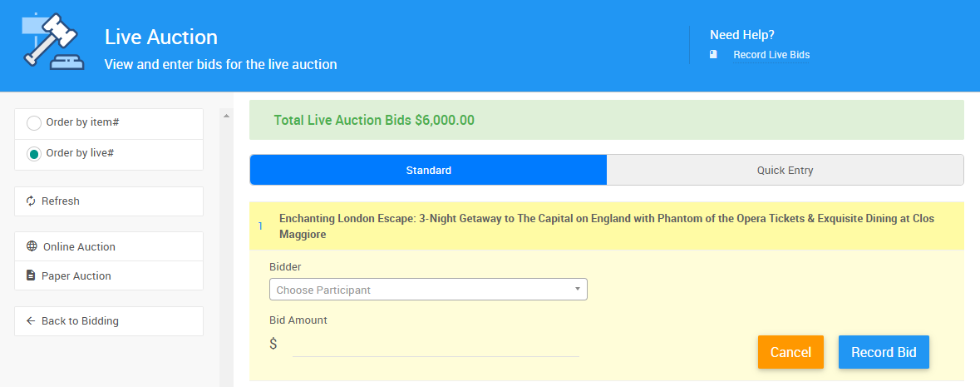Click the back arrow icon in sidebar

pos(32,321)
